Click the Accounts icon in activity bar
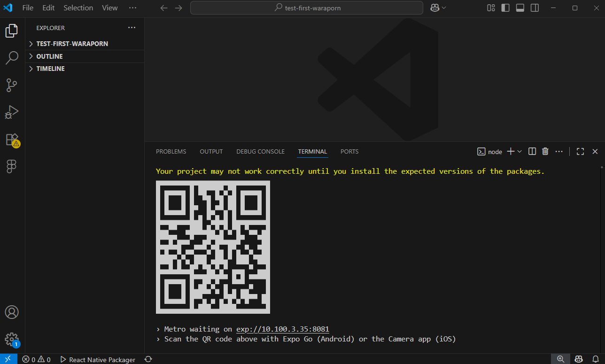 (12, 312)
